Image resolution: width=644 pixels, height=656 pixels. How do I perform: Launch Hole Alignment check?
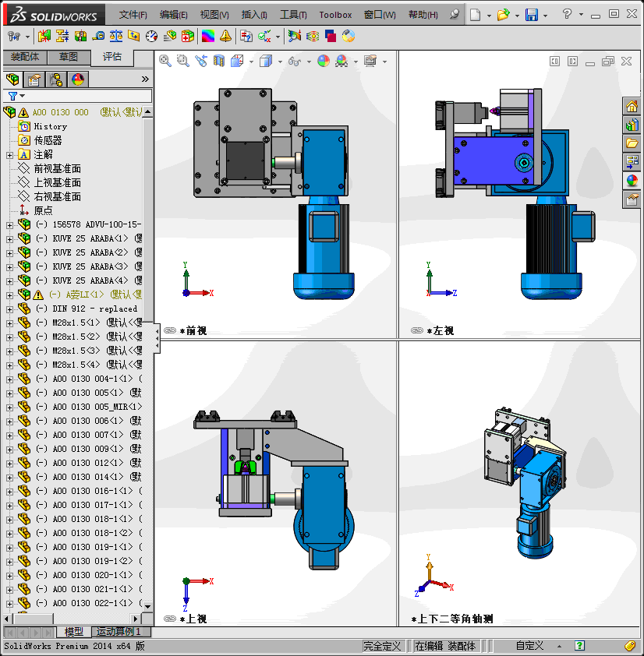[x=80, y=37]
